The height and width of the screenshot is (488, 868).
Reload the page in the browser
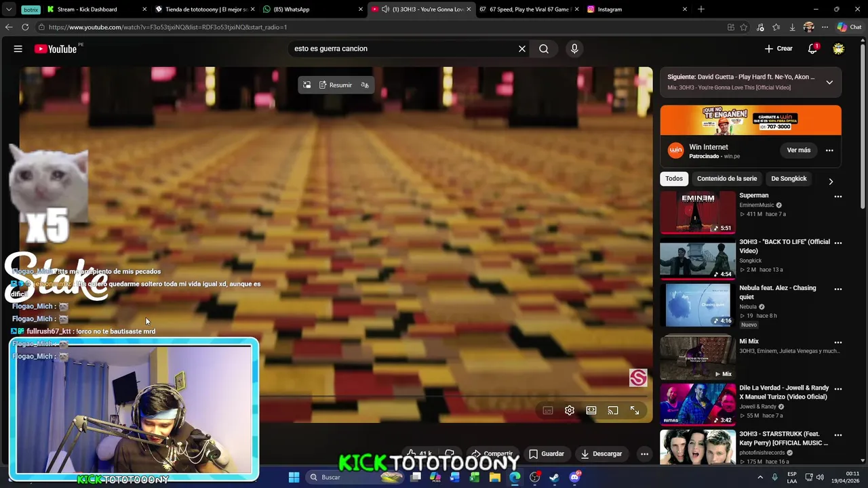[x=25, y=27]
